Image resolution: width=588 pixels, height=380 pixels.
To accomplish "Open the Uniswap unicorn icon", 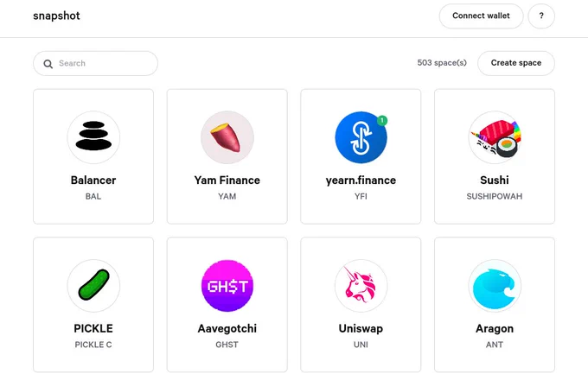I will (361, 285).
